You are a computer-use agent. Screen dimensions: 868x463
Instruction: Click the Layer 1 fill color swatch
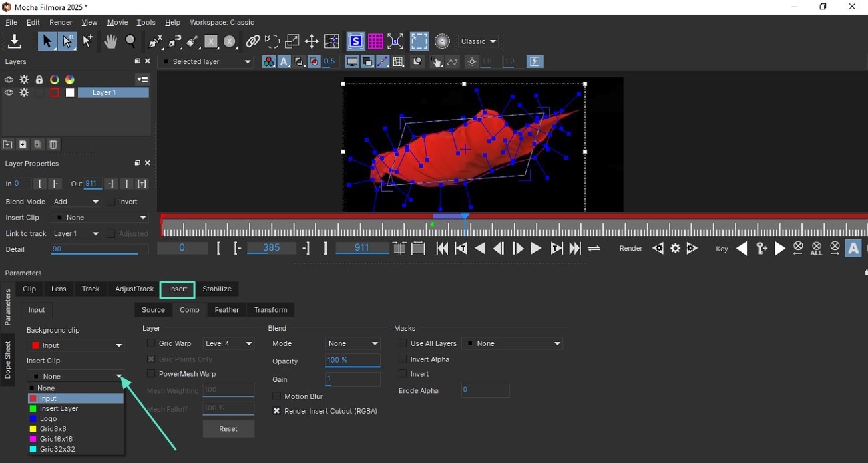pyautogui.click(x=70, y=93)
